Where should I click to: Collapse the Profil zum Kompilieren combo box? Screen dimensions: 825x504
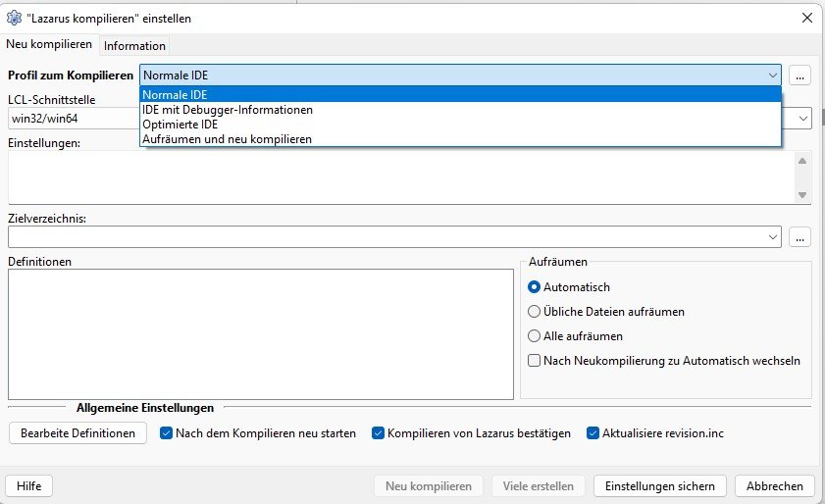tap(772, 76)
